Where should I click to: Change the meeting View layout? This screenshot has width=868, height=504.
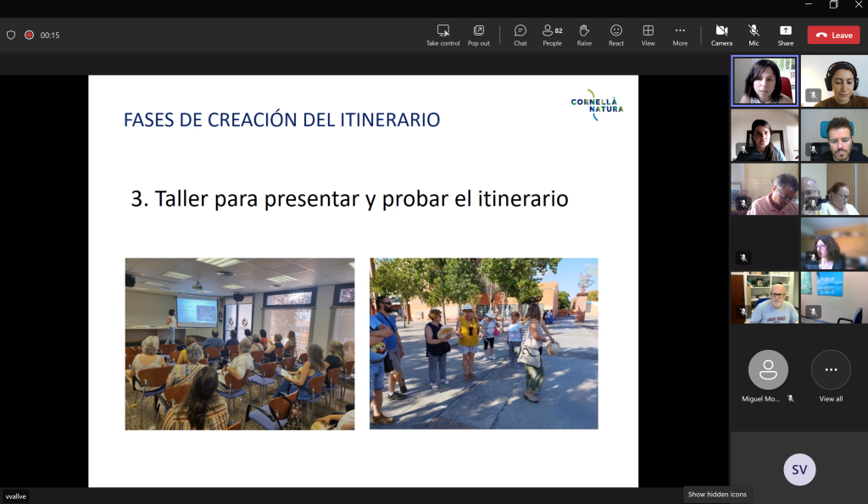coord(648,35)
